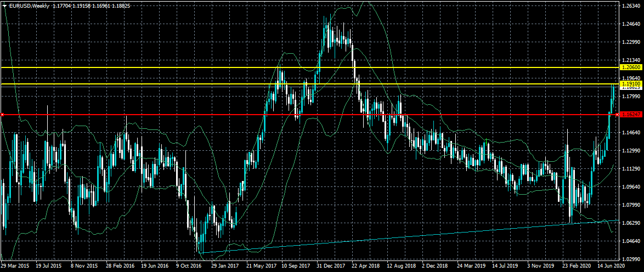The height and width of the screenshot is (272, 644).
Task: Click the 1.26340 price axis label
Action: [x=631, y=6]
